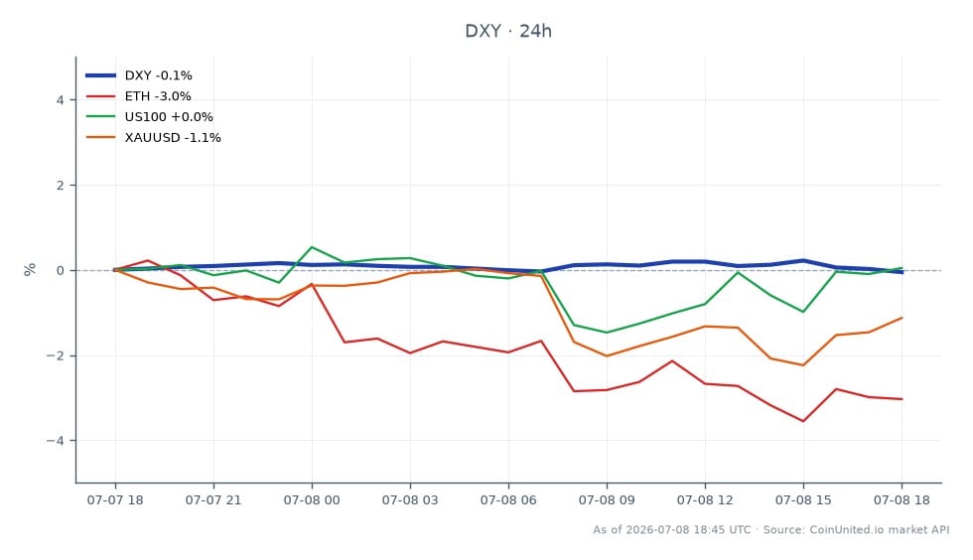
Task: Select the US100 +0.0% legend label
Action: (169, 117)
